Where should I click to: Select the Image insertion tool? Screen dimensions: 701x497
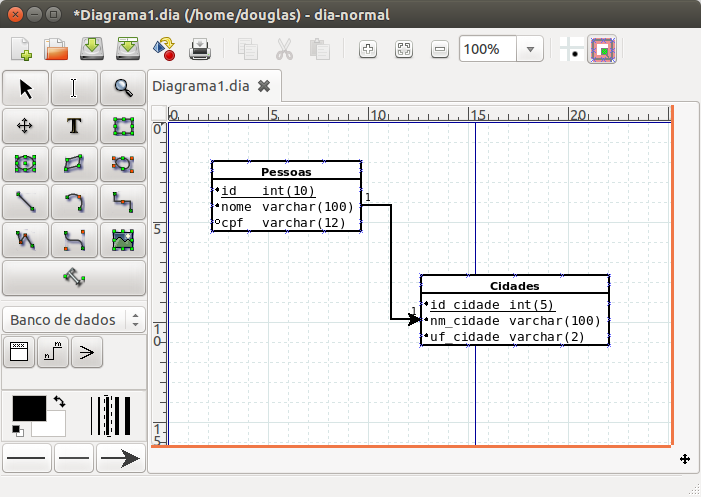coord(123,239)
